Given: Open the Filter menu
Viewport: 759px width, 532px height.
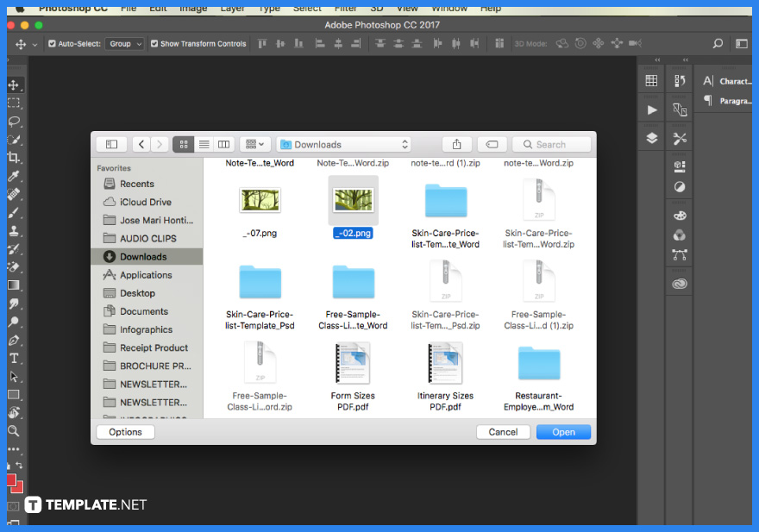Looking at the screenshot, I should click(345, 9).
